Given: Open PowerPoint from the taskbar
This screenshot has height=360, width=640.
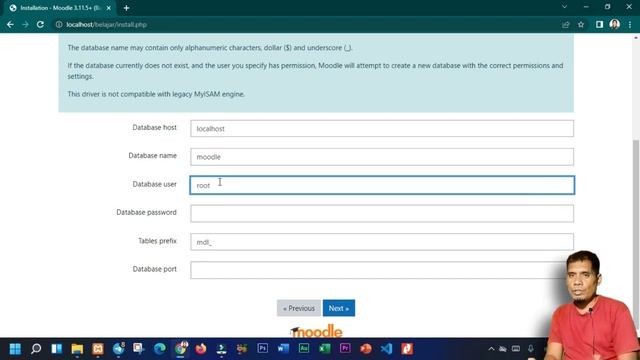Looking at the screenshot, I should [366, 349].
